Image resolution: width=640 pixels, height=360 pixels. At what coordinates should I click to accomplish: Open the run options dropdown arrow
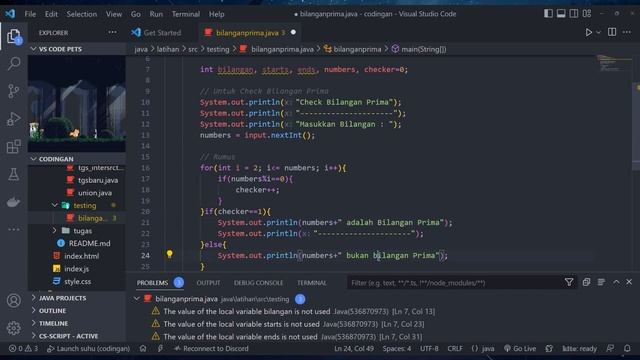(x=598, y=32)
